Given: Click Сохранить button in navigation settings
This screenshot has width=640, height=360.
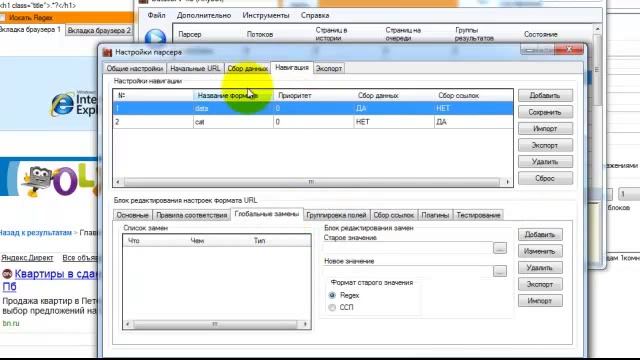Looking at the screenshot, I should pyautogui.click(x=545, y=112).
